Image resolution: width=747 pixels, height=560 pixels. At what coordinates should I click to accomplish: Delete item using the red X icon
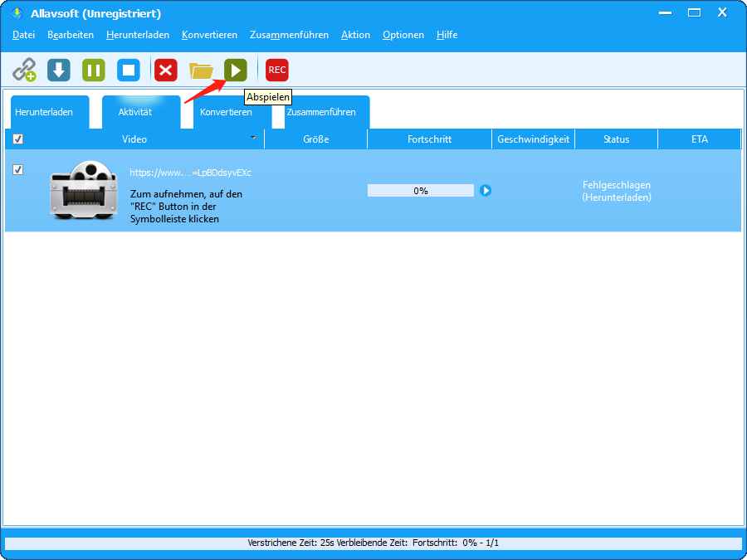click(166, 70)
